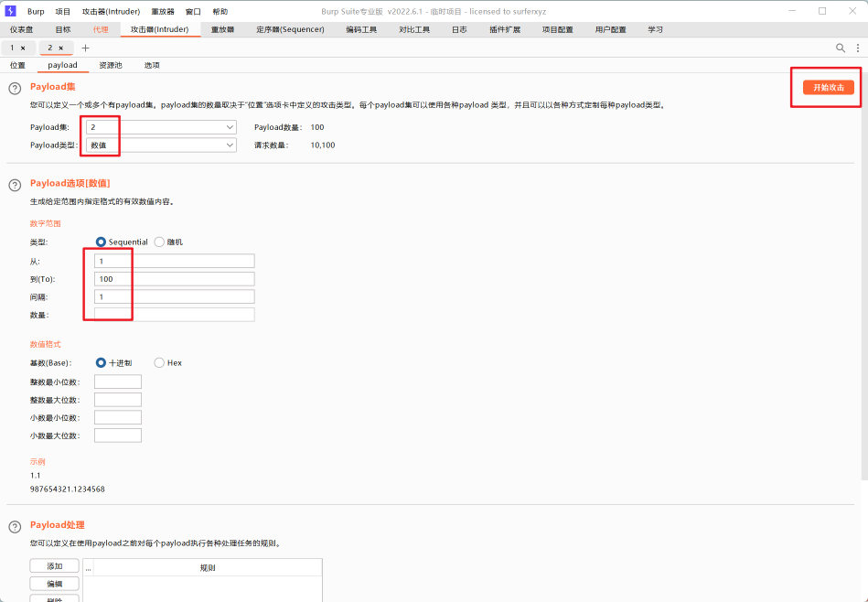Open the search magnifier icon
868x602 pixels.
[841, 48]
